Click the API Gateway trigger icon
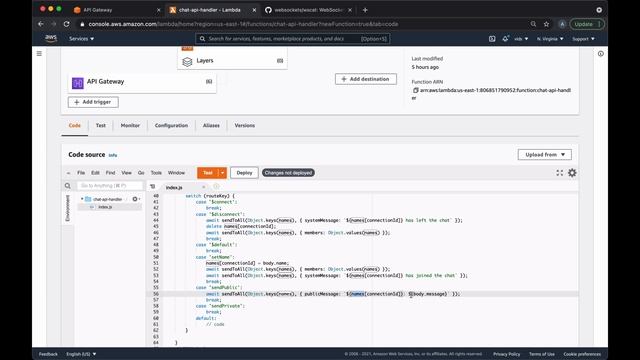The height and width of the screenshot is (360, 640). 78,83
